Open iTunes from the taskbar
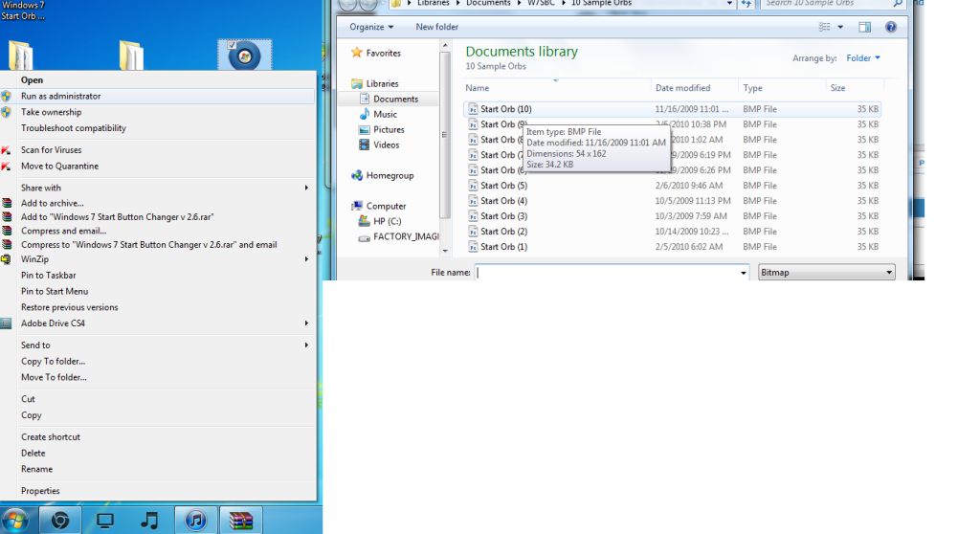Viewport: 980px width, 534px height. coord(195,521)
